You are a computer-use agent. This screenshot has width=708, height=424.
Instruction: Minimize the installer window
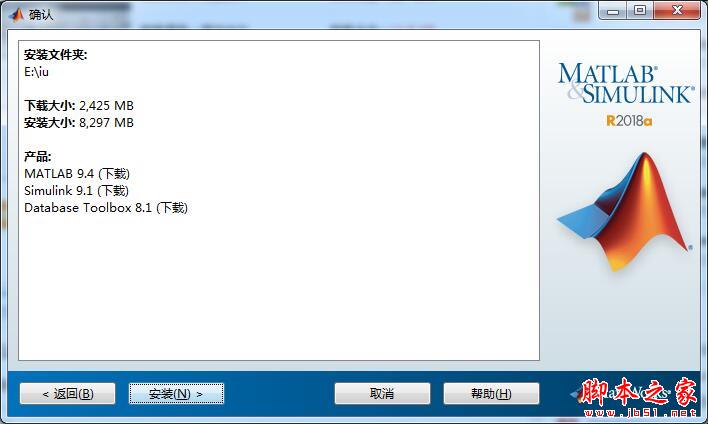(613, 10)
